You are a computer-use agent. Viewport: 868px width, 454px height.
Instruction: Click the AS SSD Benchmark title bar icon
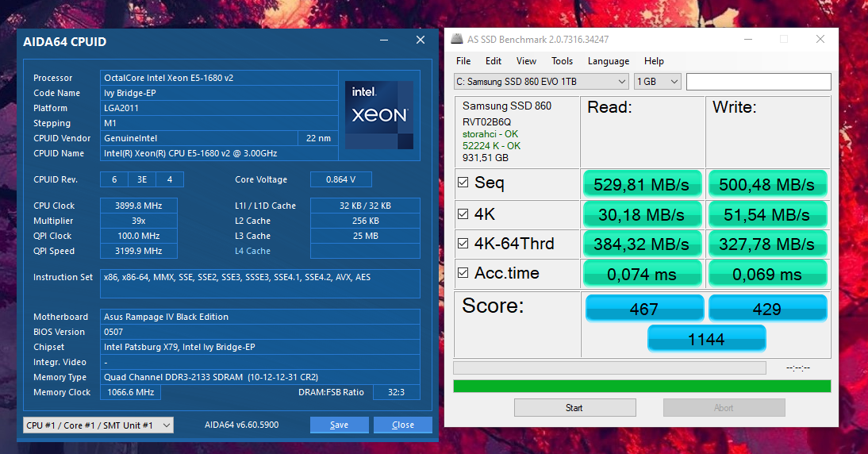pos(457,39)
